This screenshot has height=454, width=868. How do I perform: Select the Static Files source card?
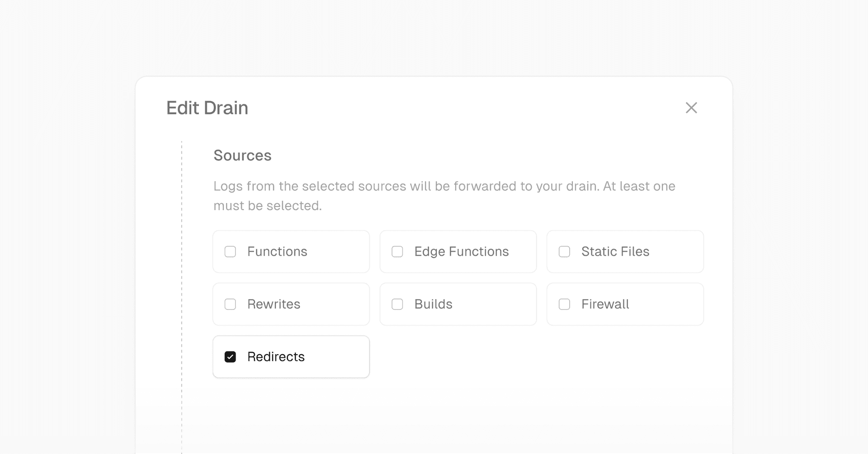pyautogui.click(x=625, y=252)
